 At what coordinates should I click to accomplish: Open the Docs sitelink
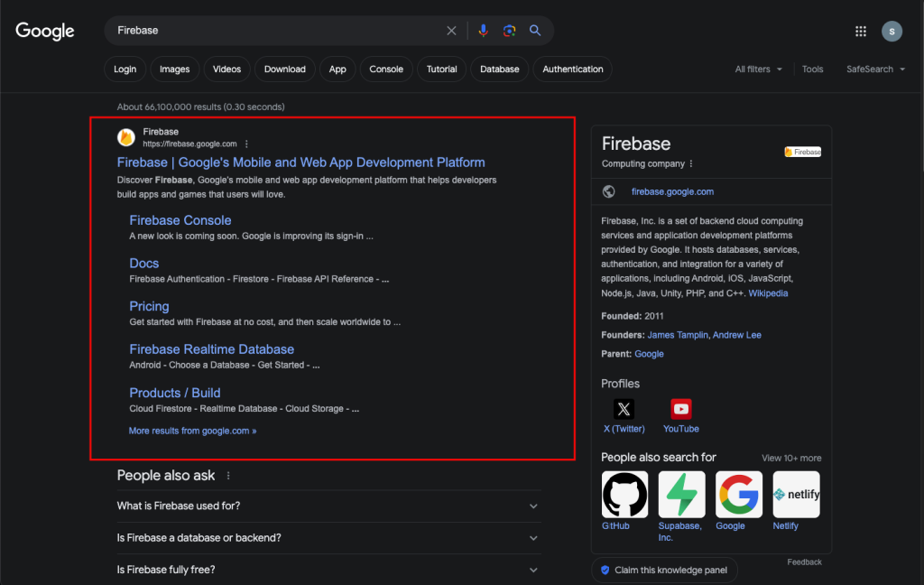tap(143, 263)
